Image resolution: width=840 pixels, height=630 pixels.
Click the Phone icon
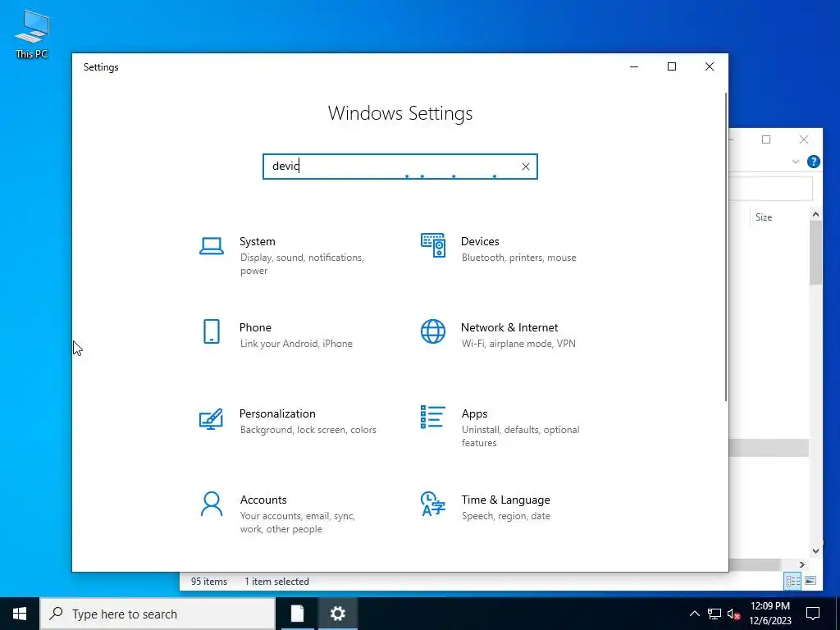212,331
